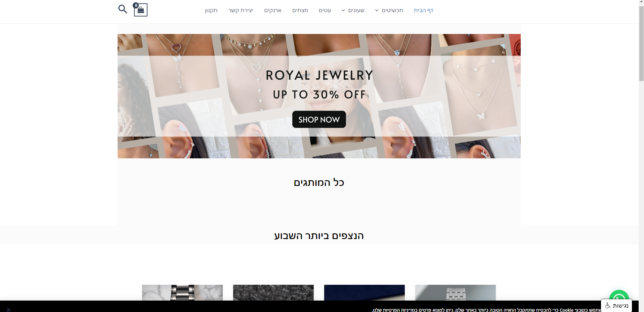Image resolution: width=644 pixels, height=312 pixels.
Task: Open the עטים menu item
Action: click(x=325, y=10)
